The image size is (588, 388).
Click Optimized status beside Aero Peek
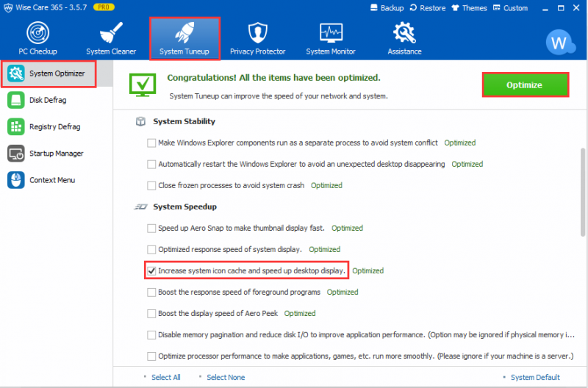(300, 314)
